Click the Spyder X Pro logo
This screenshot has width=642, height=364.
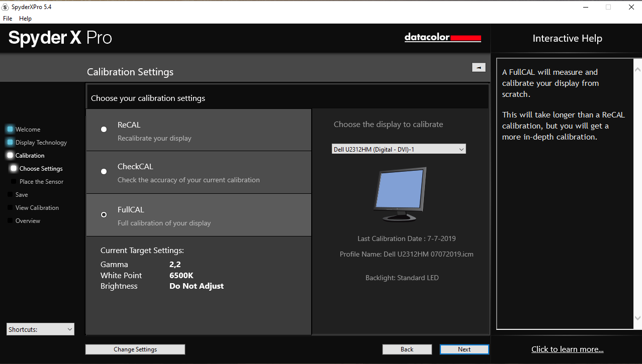click(x=60, y=38)
